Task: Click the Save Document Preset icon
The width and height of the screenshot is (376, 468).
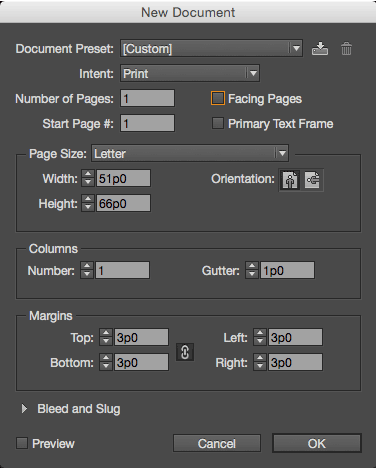Action: click(320, 49)
